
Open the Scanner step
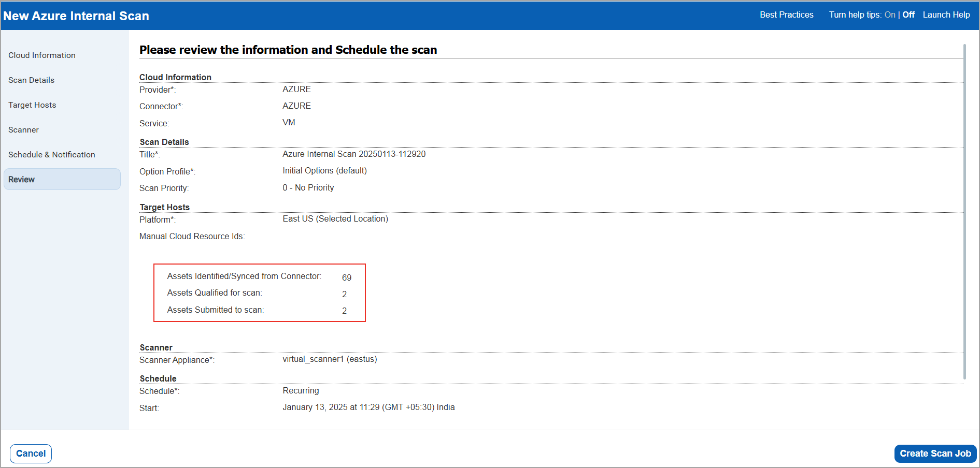click(23, 129)
